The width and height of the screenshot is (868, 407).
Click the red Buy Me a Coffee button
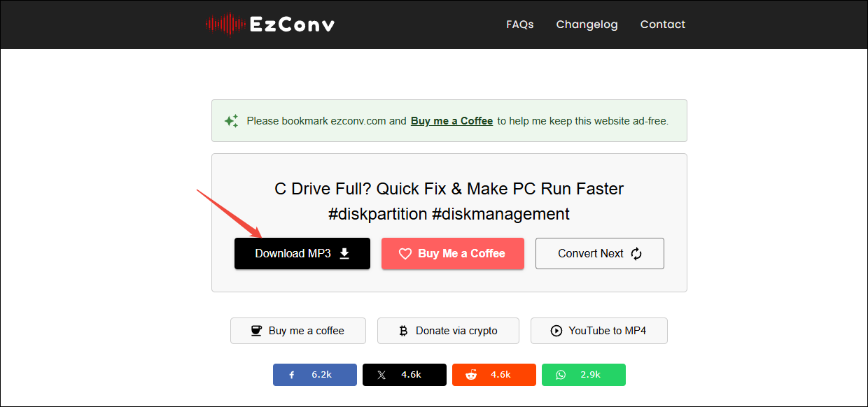click(453, 253)
